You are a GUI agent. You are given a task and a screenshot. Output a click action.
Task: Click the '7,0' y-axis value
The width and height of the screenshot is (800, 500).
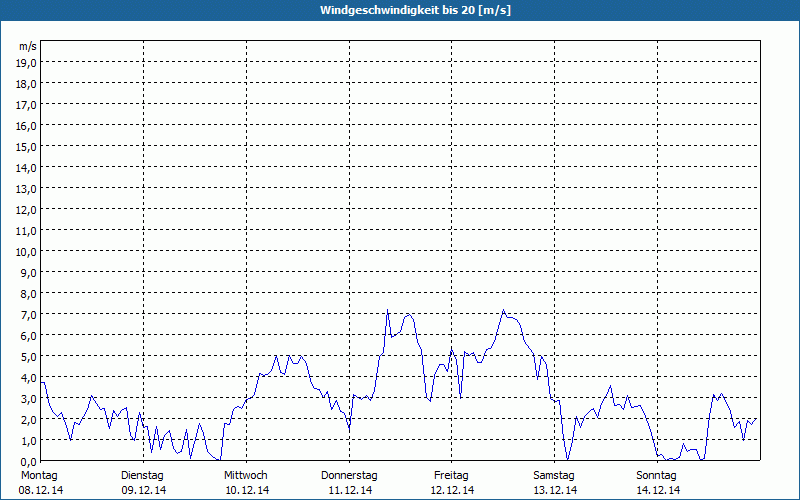pos(30,315)
